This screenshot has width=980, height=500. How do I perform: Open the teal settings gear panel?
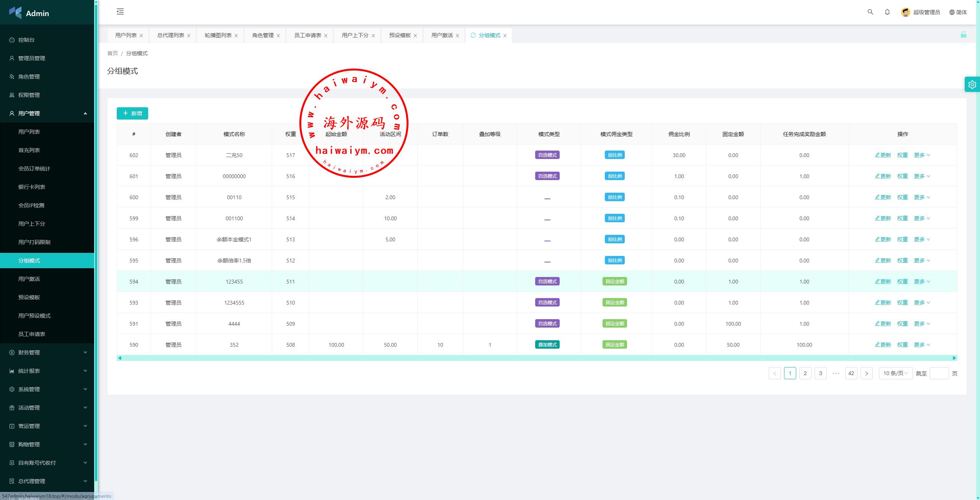coord(972,85)
